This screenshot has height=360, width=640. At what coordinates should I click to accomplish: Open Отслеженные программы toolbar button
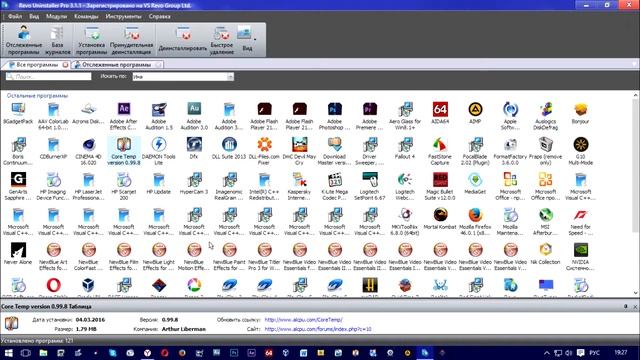pyautogui.click(x=24, y=40)
